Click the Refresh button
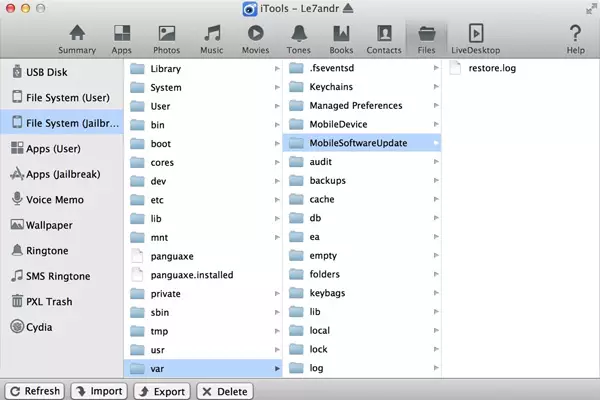Screen dimensions: 600x400 click(x=35, y=391)
